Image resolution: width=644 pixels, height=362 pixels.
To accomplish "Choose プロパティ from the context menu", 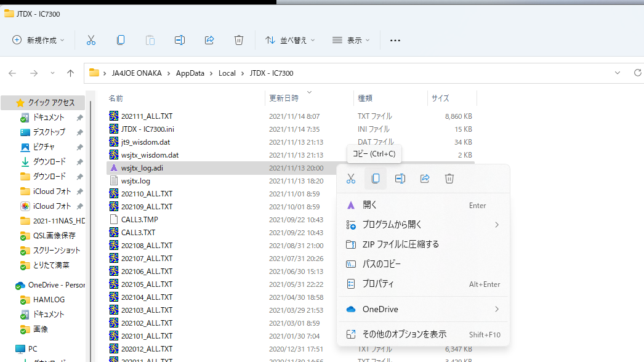I will click(422, 284).
